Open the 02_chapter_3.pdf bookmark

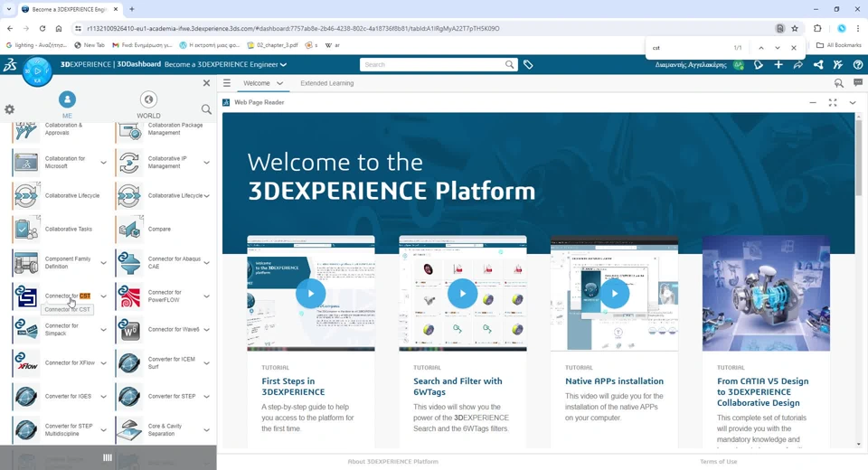272,45
